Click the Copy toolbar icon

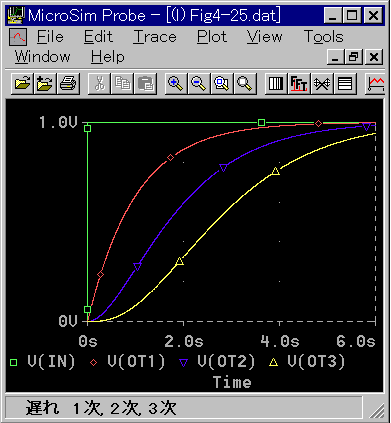coord(122,83)
